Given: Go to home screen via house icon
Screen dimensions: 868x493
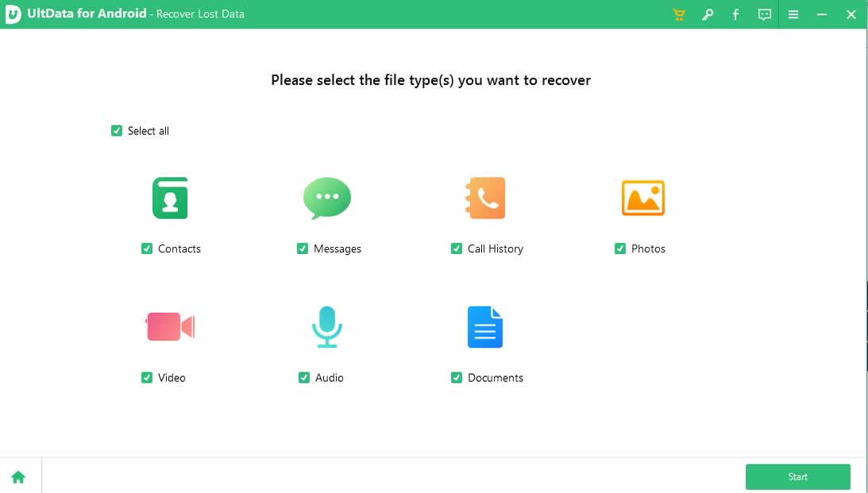Looking at the screenshot, I should pyautogui.click(x=18, y=477).
